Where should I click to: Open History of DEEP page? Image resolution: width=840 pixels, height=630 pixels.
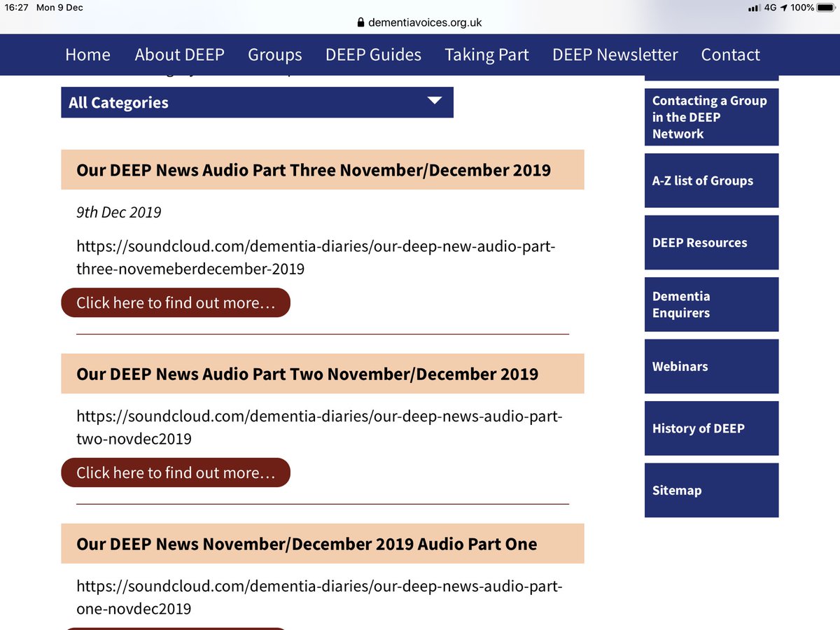711,428
